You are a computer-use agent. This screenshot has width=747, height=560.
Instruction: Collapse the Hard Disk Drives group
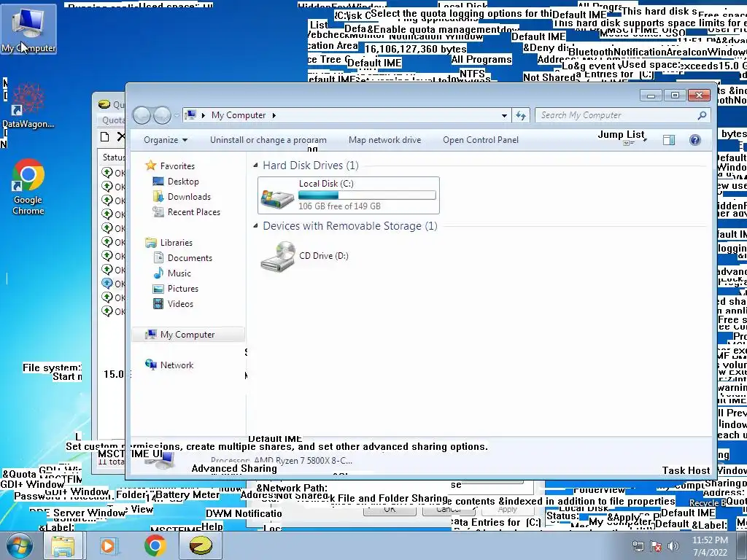255,166
